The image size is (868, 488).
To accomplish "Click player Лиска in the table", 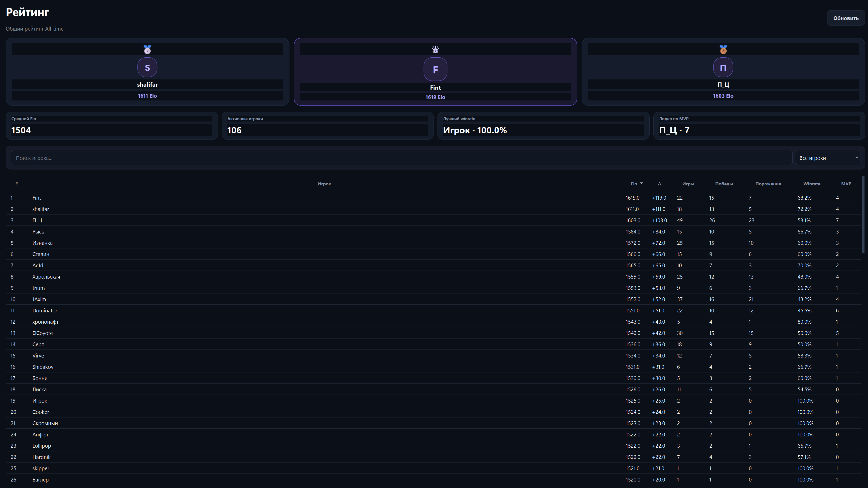I will point(39,390).
